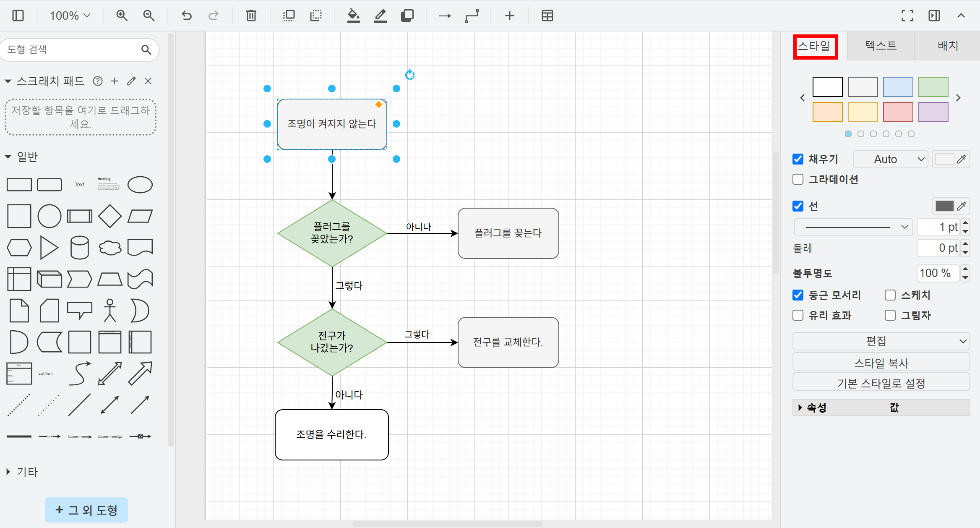Undo the last action
This screenshot has width=980, height=528.
(187, 16)
